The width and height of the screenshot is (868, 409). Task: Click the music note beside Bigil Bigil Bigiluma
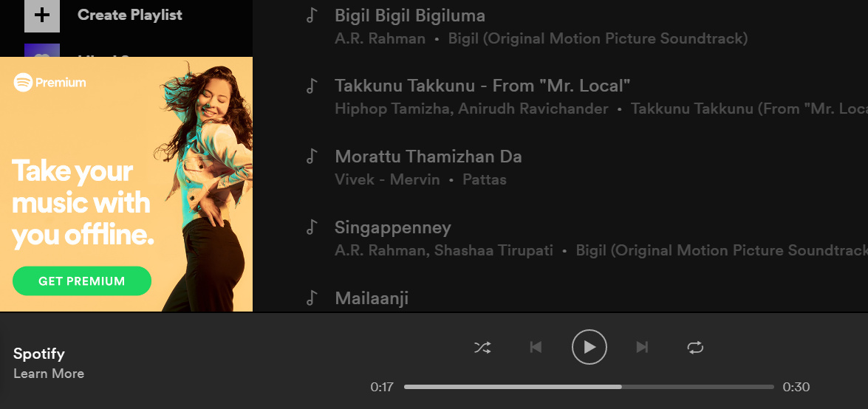(x=312, y=15)
